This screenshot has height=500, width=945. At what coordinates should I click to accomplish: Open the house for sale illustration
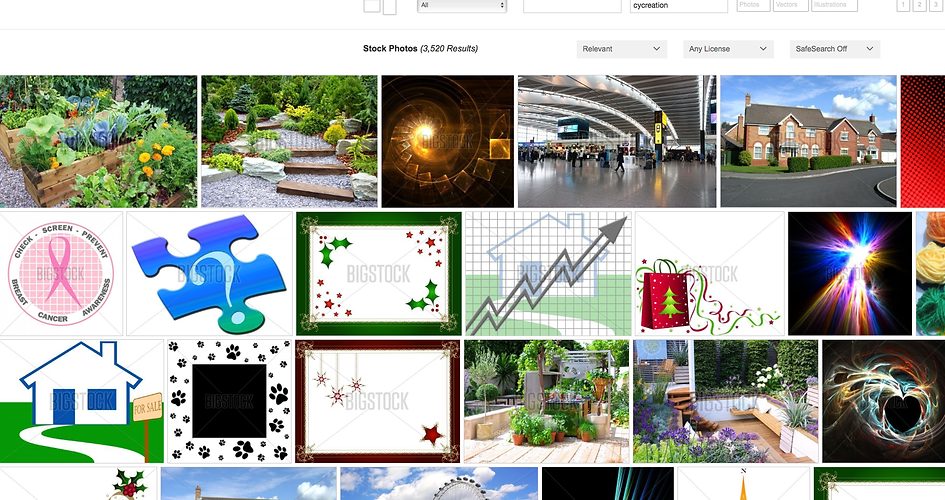pos(82,401)
